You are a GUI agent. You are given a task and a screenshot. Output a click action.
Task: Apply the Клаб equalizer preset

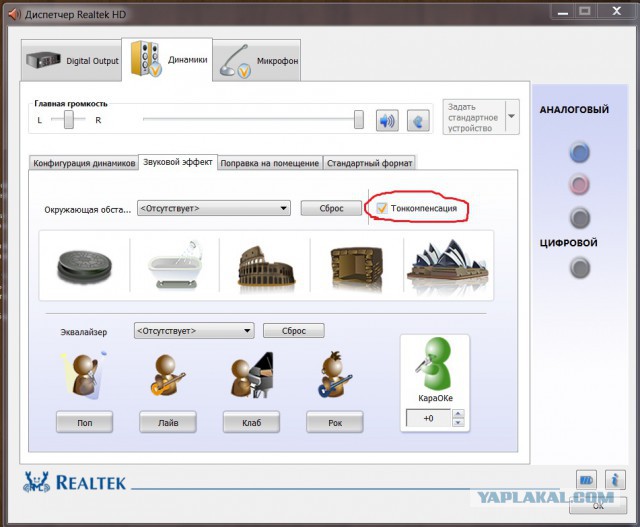[x=251, y=422]
